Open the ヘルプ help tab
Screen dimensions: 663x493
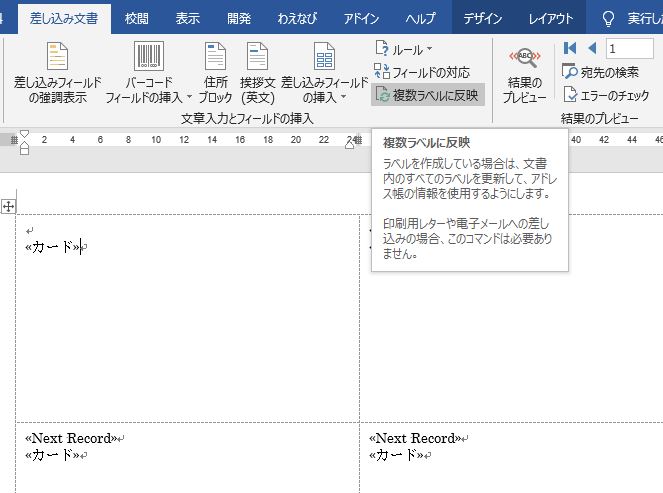[x=420, y=19]
